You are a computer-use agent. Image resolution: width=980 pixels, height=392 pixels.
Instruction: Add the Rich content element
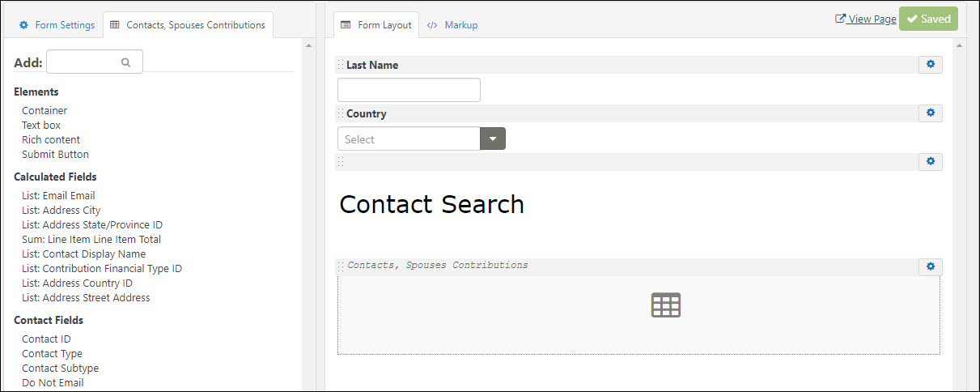point(51,139)
